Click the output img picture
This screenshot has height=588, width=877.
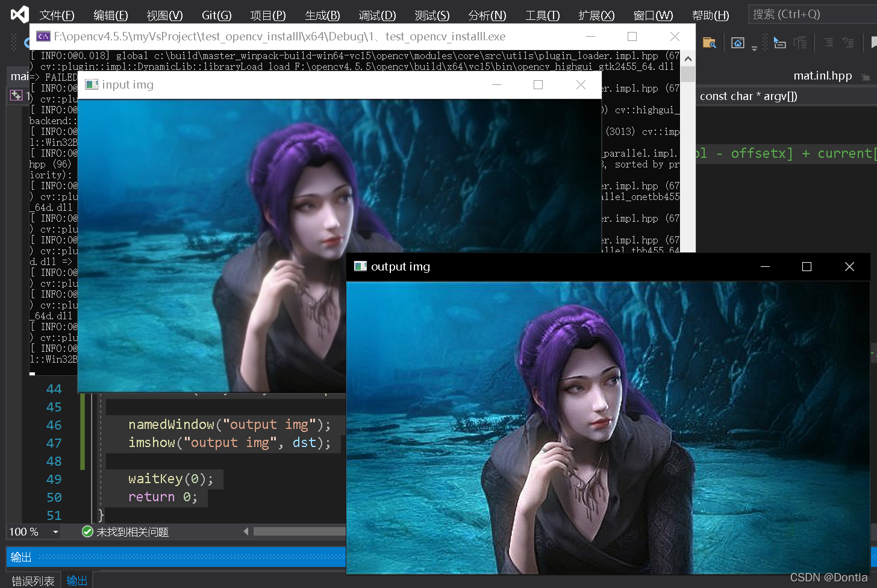point(608,427)
